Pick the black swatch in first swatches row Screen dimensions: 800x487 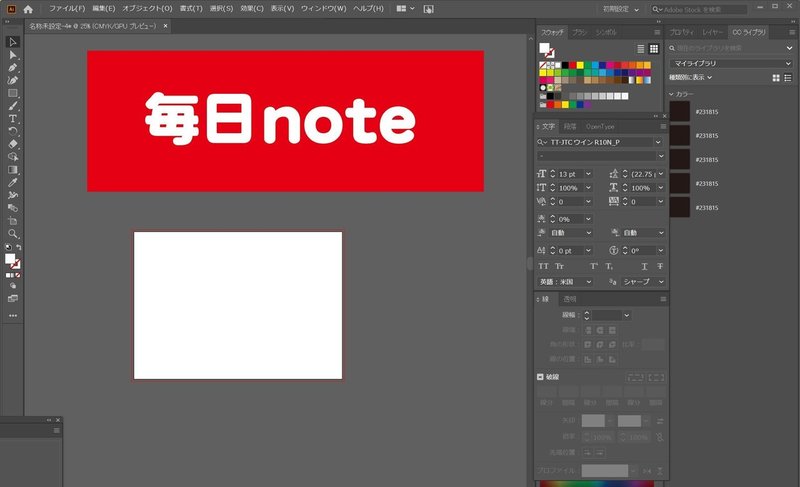click(x=565, y=65)
